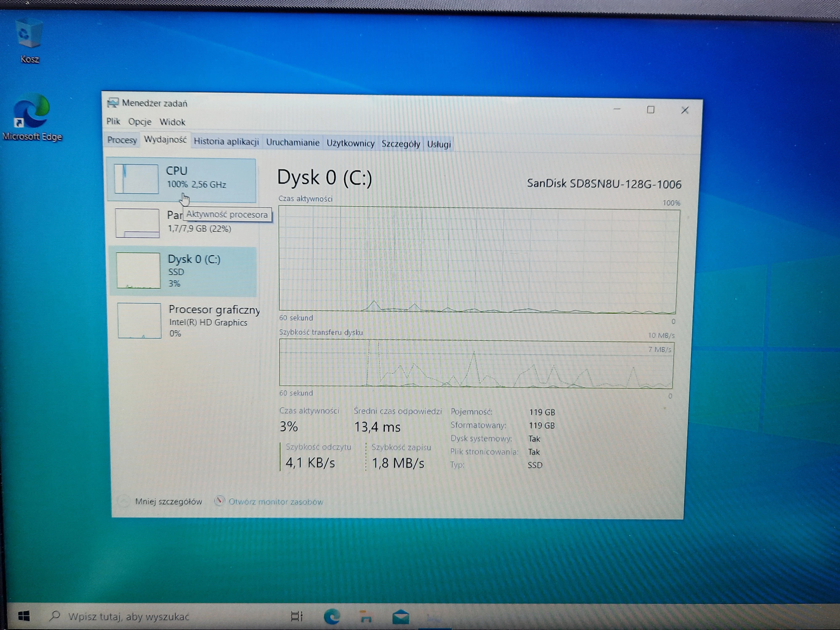Open the Opcje menu
This screenshot has height=630, width=840.
(140, 122)
